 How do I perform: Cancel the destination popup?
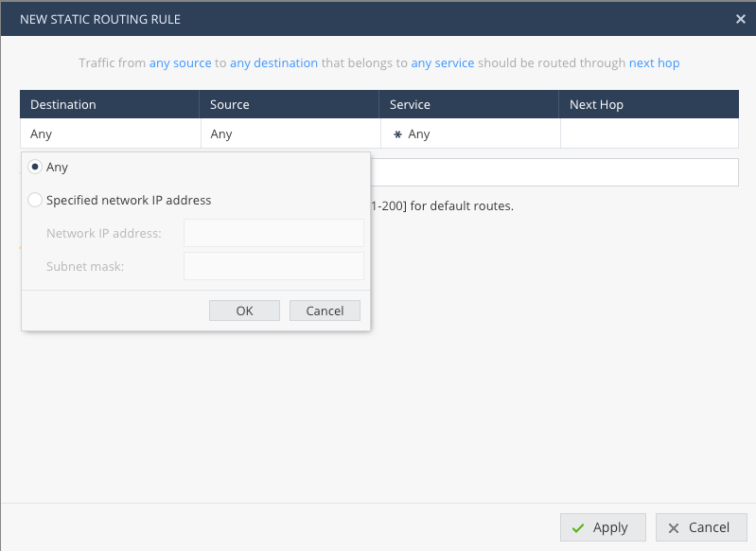point(325,311)
